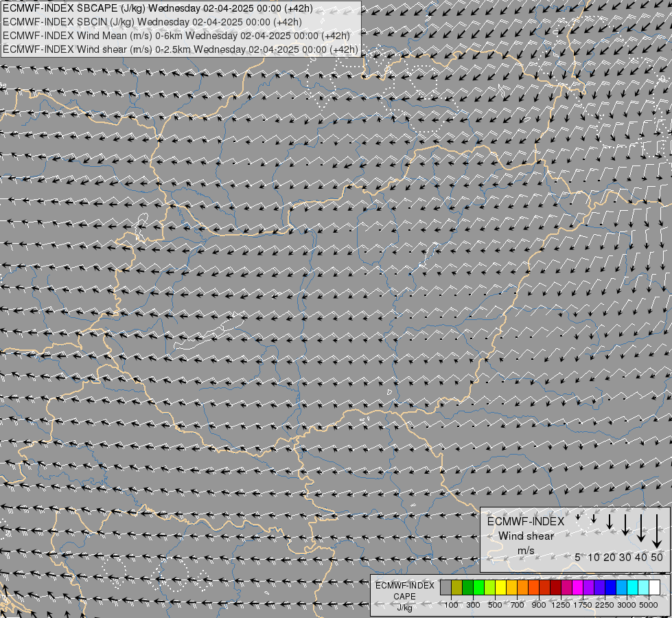The image size is (672, 618).
Task: Click the '3000' CAPE scale label
Action: 627,605
